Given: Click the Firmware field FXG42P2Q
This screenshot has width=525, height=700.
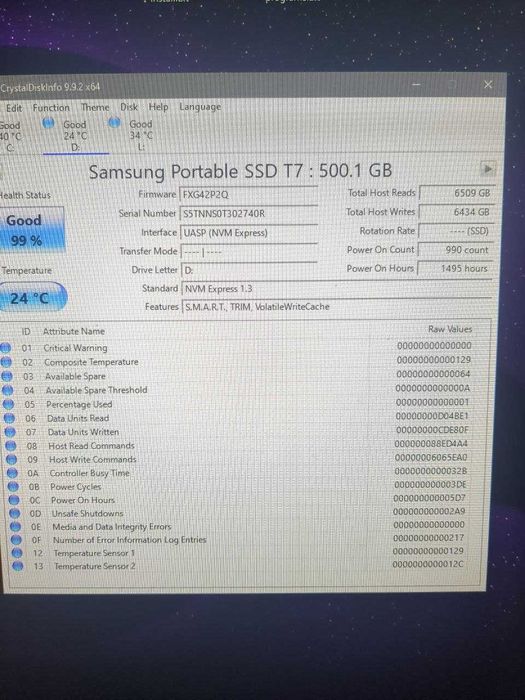Looking at the screenshot, I should click(249, 195).
